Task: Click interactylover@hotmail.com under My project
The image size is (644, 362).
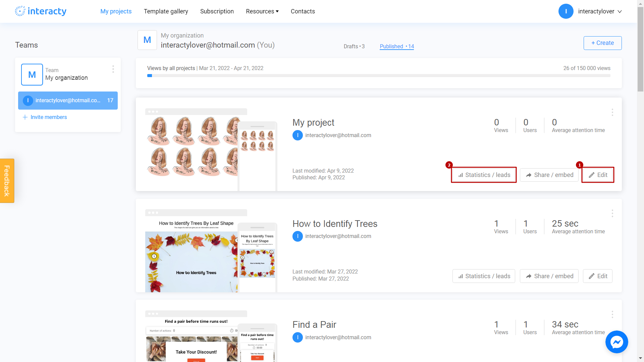Action: pyautogui.click(x=338, y=135)
